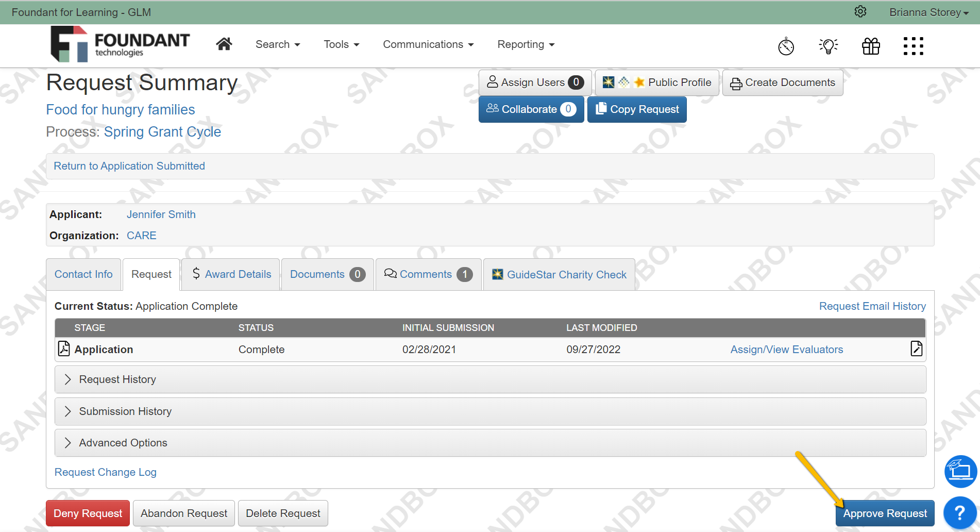Open the apps grid waffle icon
This screenshot has height=532, width=980.
click(913, 46)
